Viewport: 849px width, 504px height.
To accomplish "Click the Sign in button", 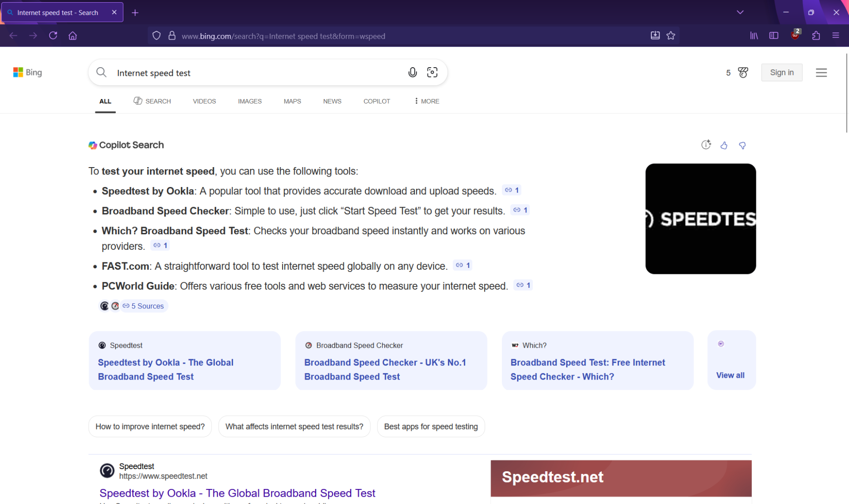I will pos(782,72).
